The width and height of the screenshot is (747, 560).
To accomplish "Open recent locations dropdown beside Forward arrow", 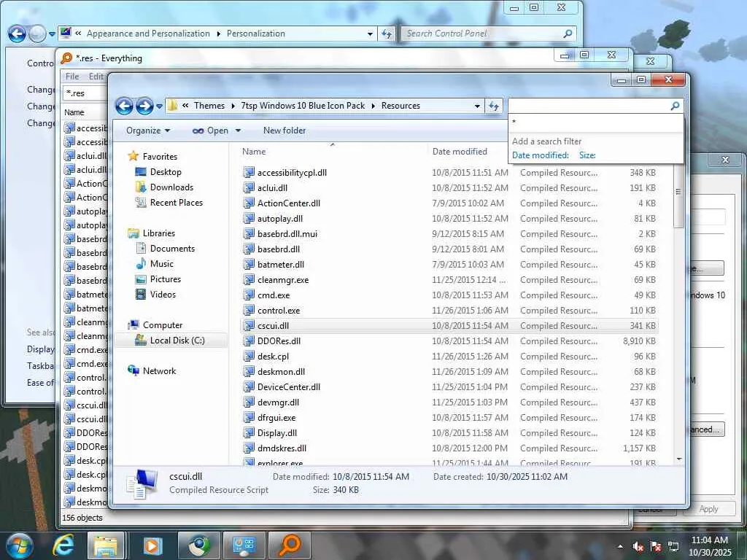I will click(159, 106).
